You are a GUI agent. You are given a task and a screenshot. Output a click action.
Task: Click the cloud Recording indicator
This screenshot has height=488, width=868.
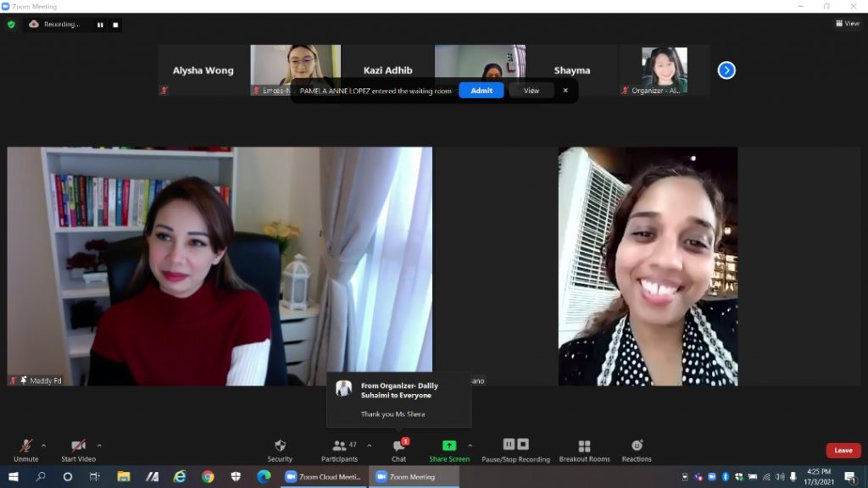55,25
